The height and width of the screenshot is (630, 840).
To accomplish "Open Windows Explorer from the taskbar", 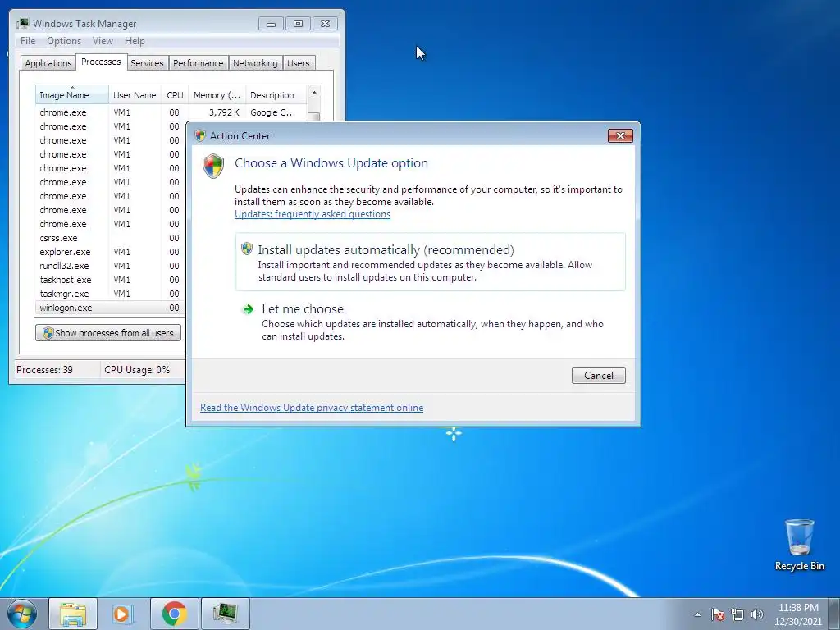I will pos(73,614).
